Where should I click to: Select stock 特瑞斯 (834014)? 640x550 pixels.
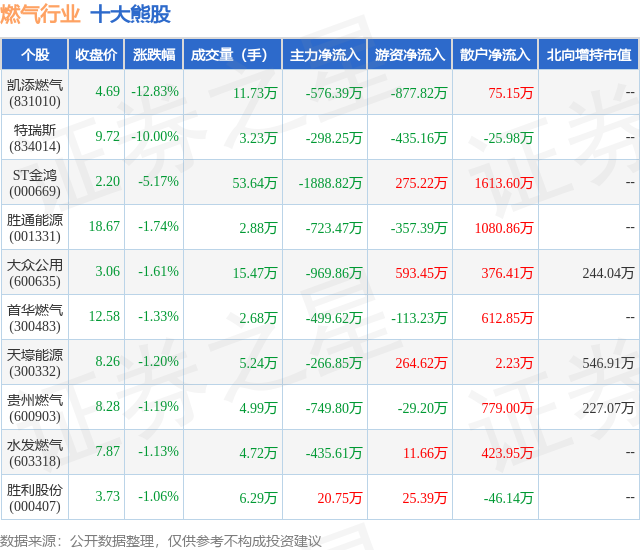(35, 138)
